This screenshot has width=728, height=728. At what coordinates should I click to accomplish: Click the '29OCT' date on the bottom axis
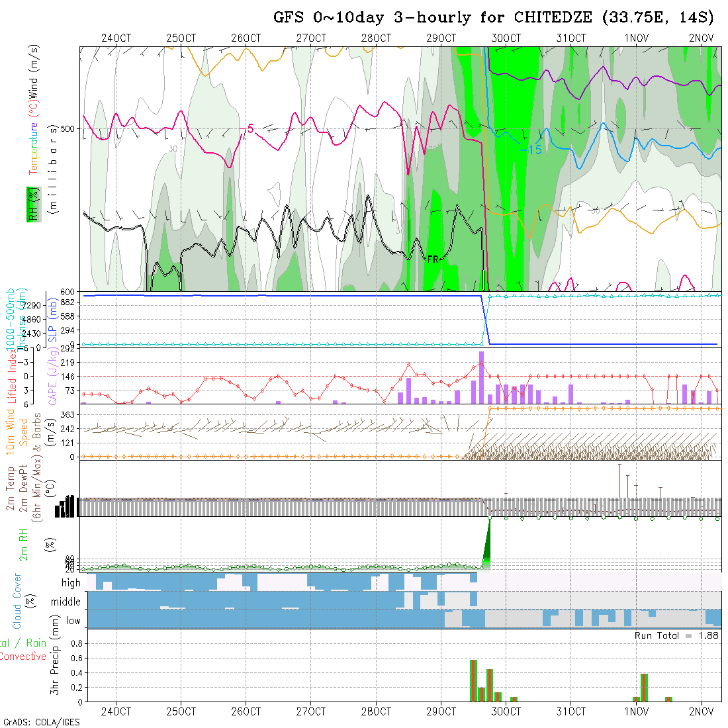coord(441,711)
